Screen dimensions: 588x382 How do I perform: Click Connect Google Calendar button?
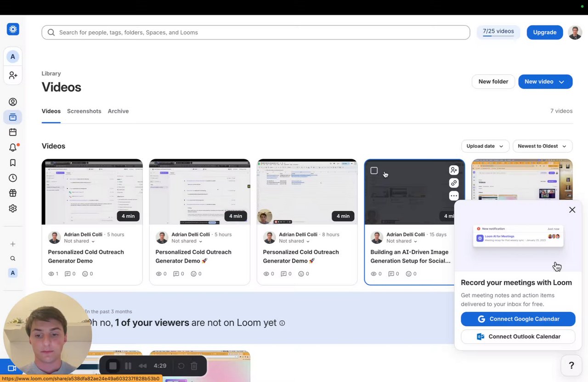click(x=518, y=319)
